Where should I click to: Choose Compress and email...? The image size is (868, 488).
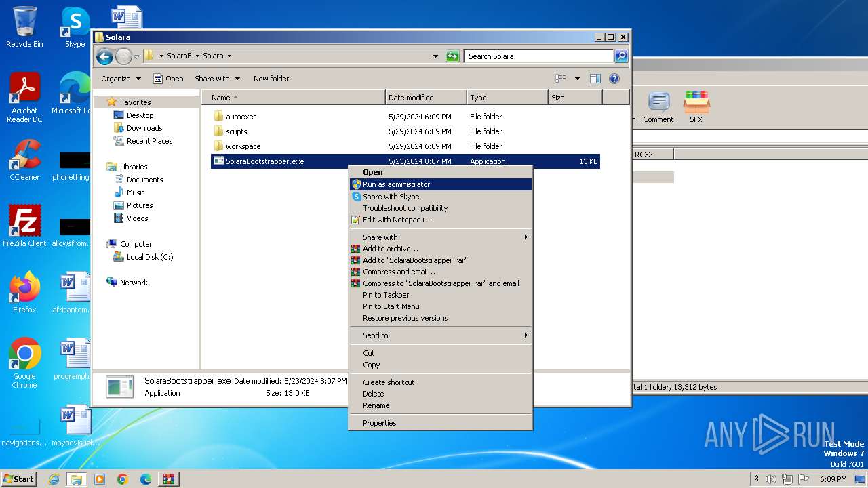tap(440, 272)
